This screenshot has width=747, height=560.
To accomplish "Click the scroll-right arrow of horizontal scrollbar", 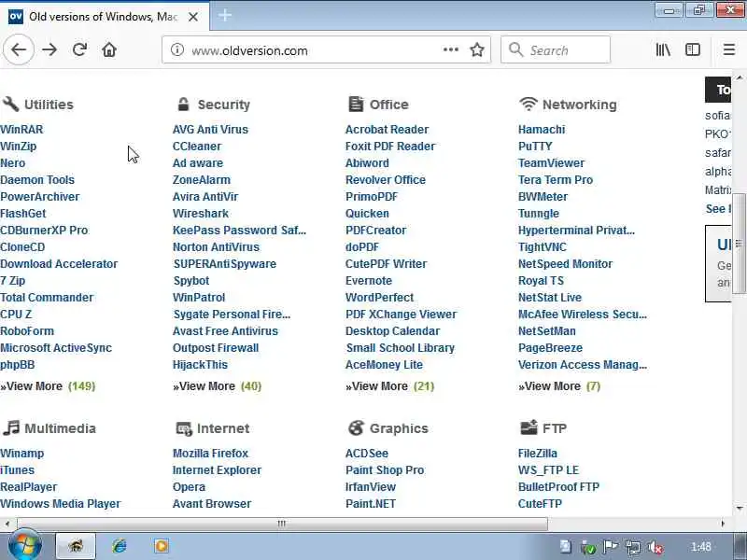I will click(x=723, y=524).
